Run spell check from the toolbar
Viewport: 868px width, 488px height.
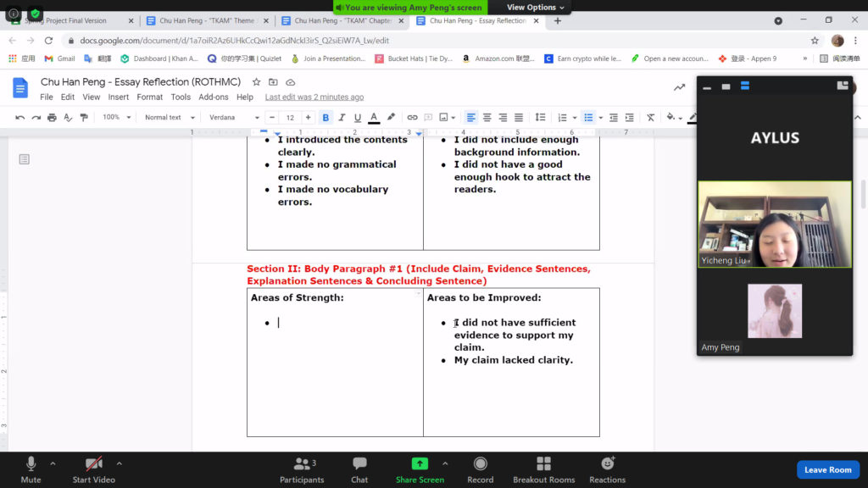(x=68, y=117)
